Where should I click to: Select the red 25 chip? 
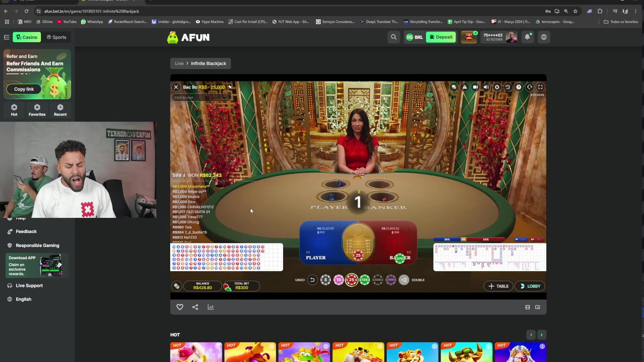point(352,280)
